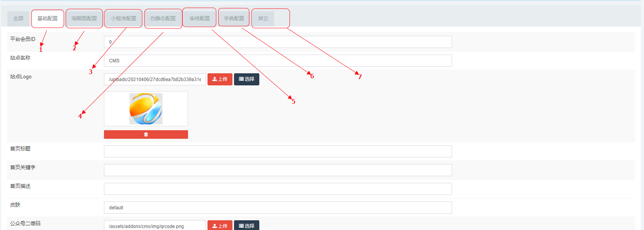Click the 站点Logo label
This screenshot has height=230, width=644.
(x=21, y=77)
